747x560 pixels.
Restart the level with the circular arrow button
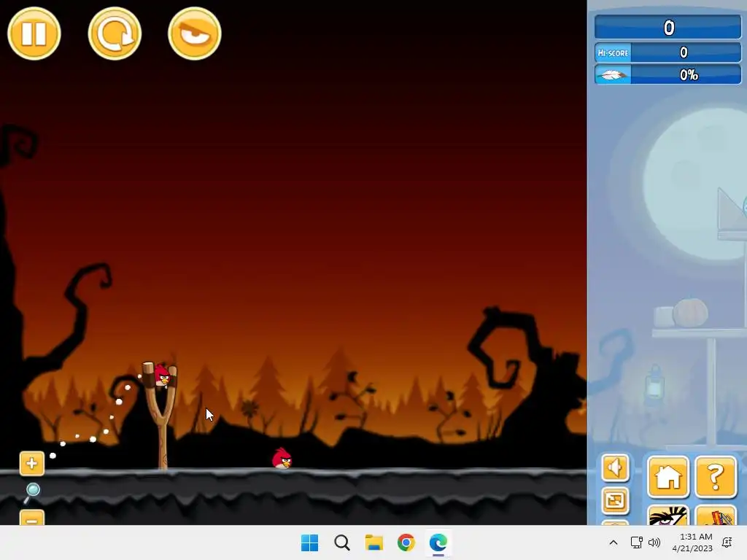(x=115, y=34)
